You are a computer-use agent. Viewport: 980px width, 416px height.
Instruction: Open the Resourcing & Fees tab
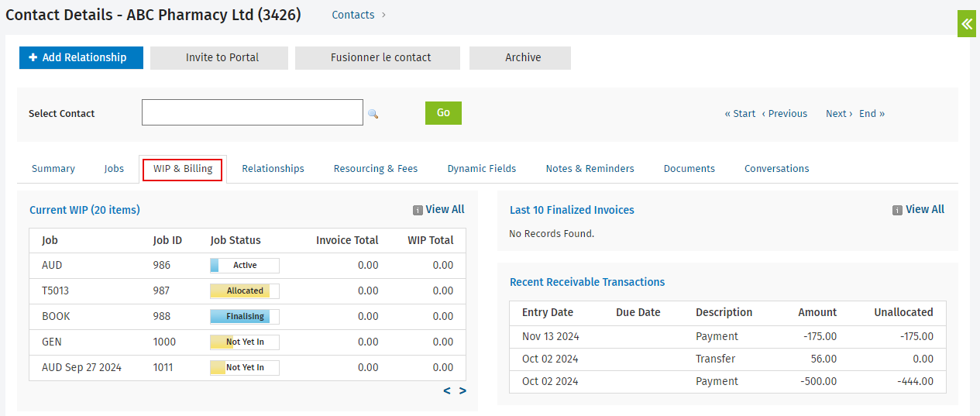[x=376, y=169]
